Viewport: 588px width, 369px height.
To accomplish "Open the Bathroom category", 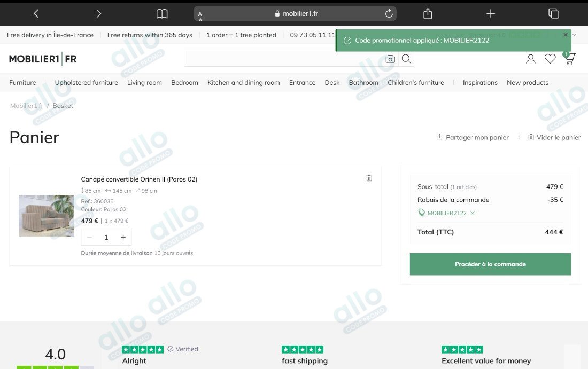I will click(x=363, y=82).
